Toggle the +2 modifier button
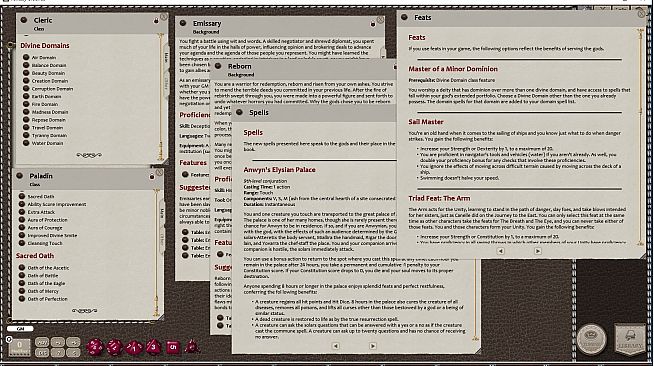The width and height of the screenshot is (654, 366). pos(58,342)
